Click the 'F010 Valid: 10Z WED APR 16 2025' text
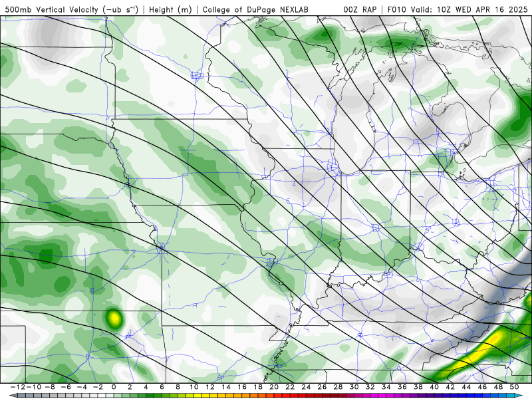The width and height of the screenshot is (532, 399). pos(458,9)
